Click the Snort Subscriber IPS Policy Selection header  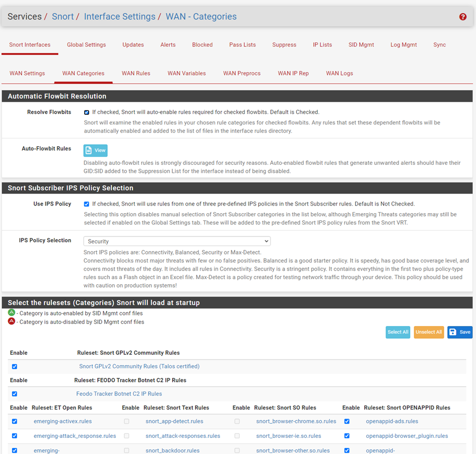tap(237, 187)
